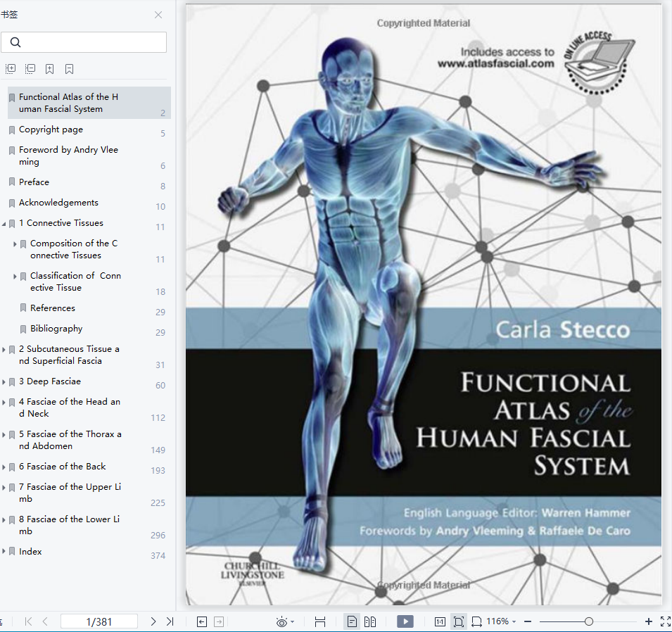
Task: Click page number 374 beside Index
Action: (158, 556)
